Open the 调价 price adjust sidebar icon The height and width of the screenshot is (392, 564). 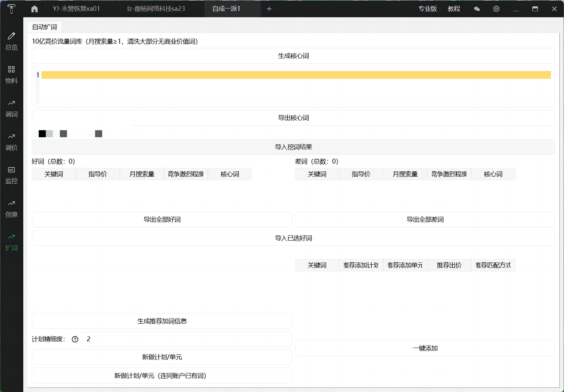[x=11, y=142]
